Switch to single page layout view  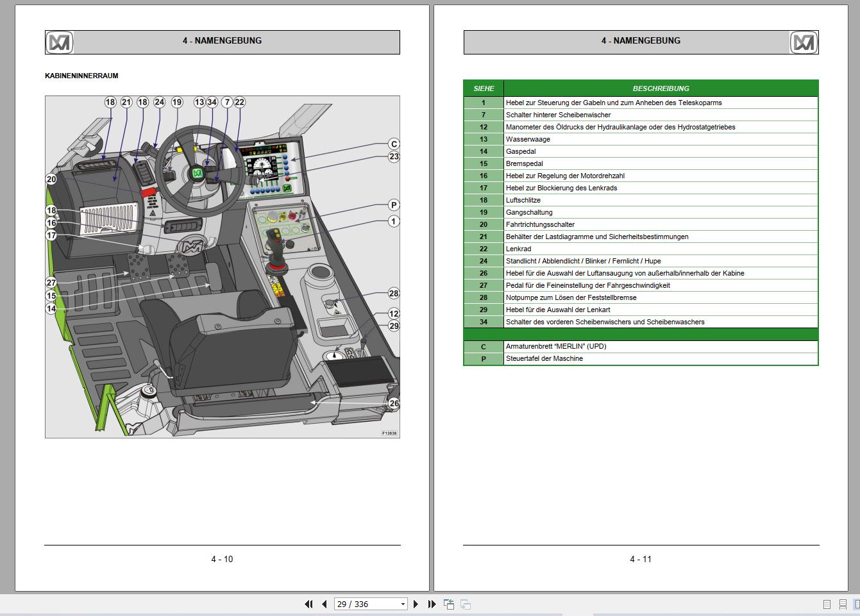pyautogui.click(x=827, y=604)
